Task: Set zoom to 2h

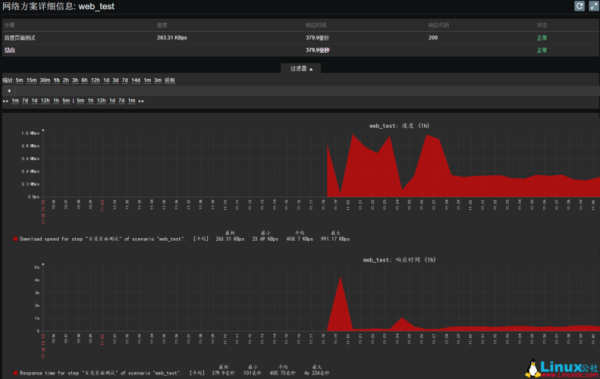Action: 66,80
